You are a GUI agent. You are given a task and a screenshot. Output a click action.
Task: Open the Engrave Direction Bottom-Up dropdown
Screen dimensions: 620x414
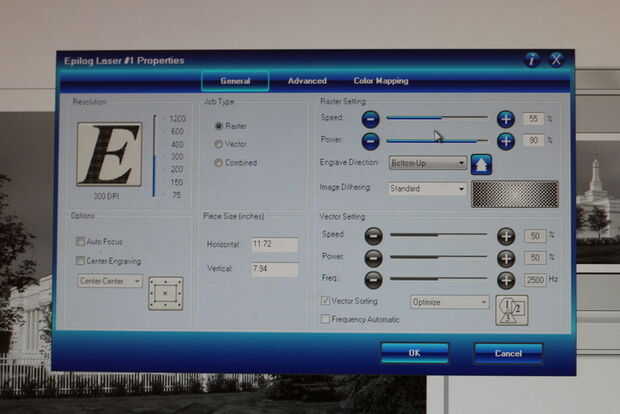(427, 163)
